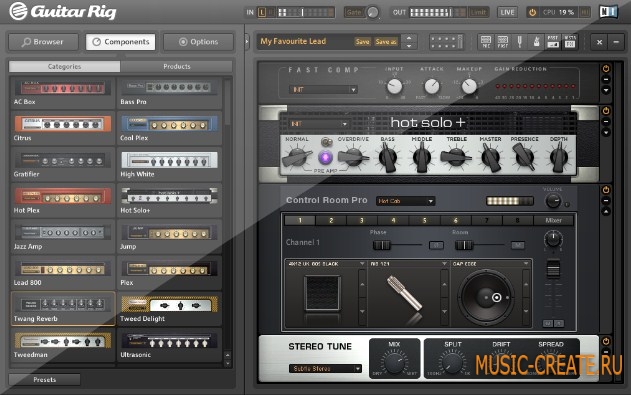Toggle Control Room Pro power button
Viewport: 631px width, 395px height.
pyautogui.click(x=606, y=189)
